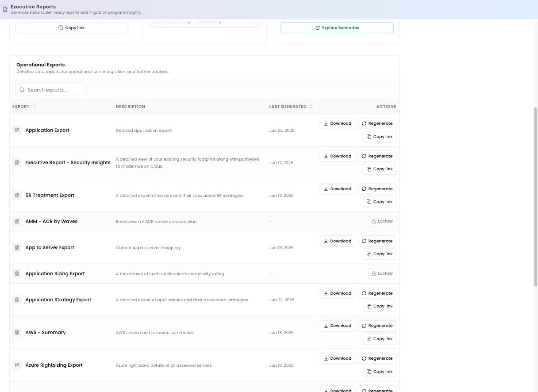Select the Application Sizing Export title

tap(55, 273)
